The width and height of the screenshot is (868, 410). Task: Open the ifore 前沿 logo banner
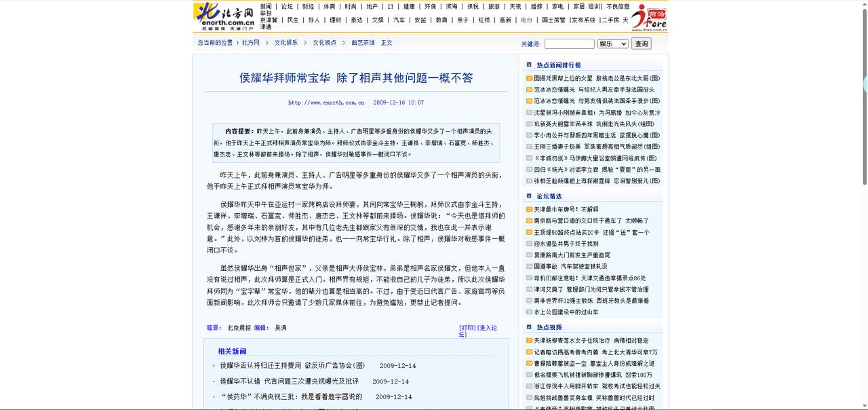649,17
